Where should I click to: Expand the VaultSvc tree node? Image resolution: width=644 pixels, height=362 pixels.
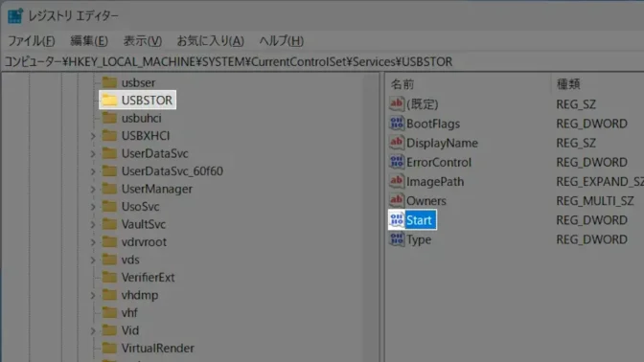point(93,224)
